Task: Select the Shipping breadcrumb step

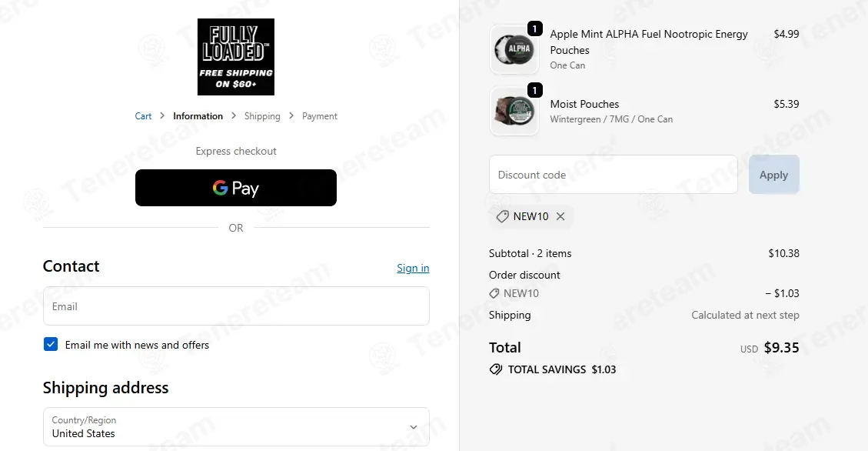Action: 262,116
